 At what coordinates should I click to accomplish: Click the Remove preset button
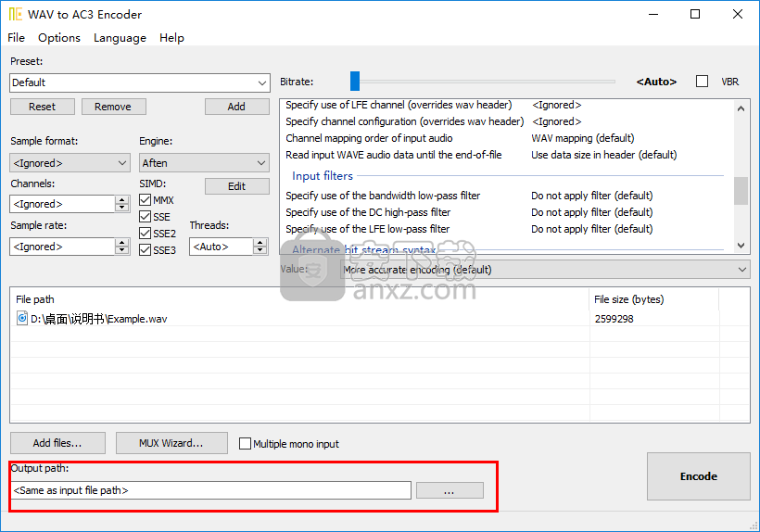113,107
